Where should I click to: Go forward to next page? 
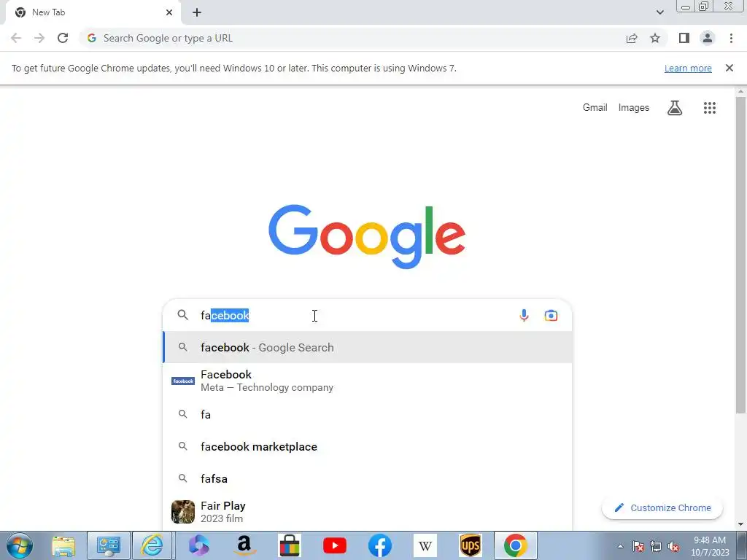click(39, 38)
